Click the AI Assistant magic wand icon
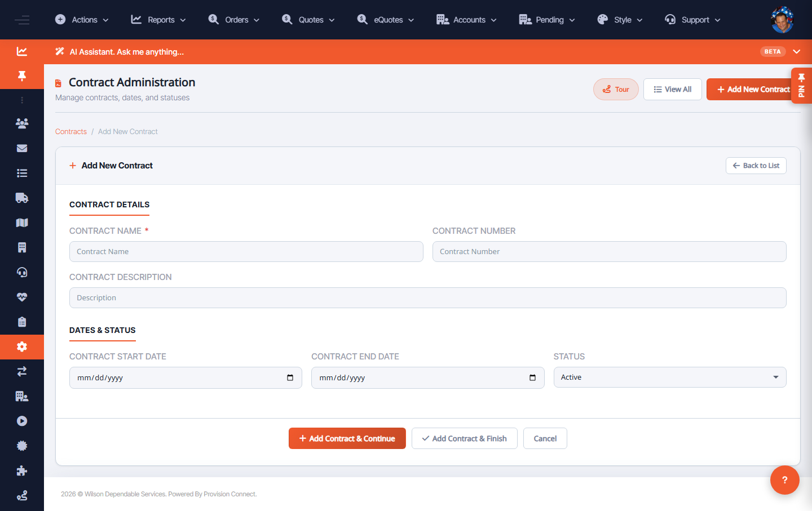This screenshot has width=812, height=511. 60,51
